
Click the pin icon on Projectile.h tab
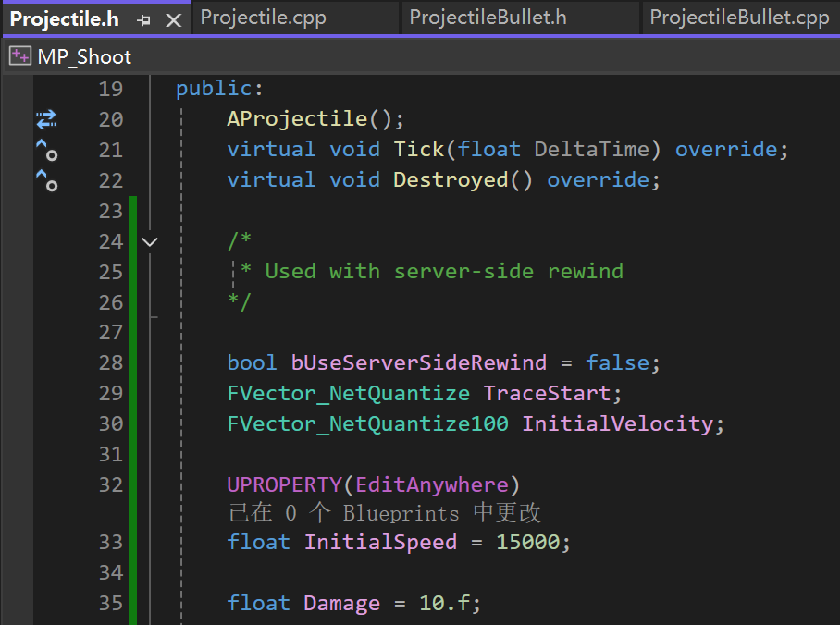(143, 20)
